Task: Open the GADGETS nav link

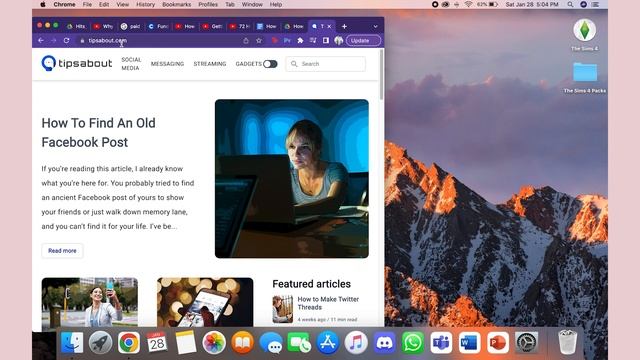Action: pyautogui.click(x=249, y=64)
